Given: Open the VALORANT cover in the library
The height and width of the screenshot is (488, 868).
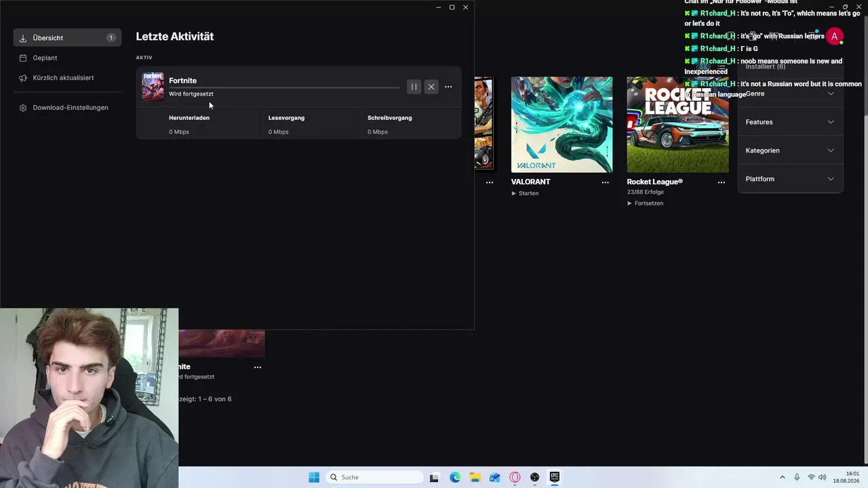Looking at the screenshot, I should click(561, 125).
